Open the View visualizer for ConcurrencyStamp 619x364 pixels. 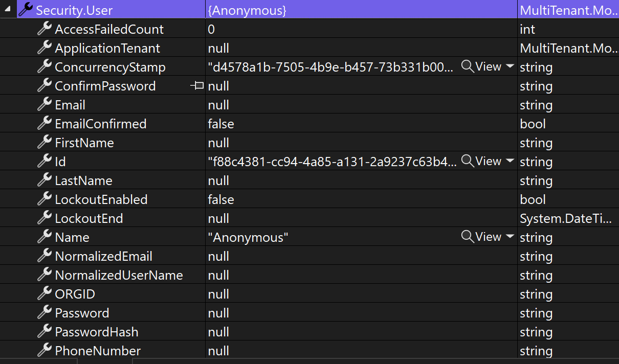click(481, 66)
